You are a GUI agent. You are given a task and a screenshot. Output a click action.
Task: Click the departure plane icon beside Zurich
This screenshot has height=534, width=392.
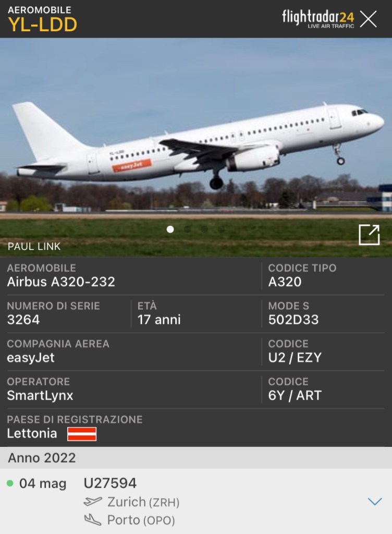point(93,502)
